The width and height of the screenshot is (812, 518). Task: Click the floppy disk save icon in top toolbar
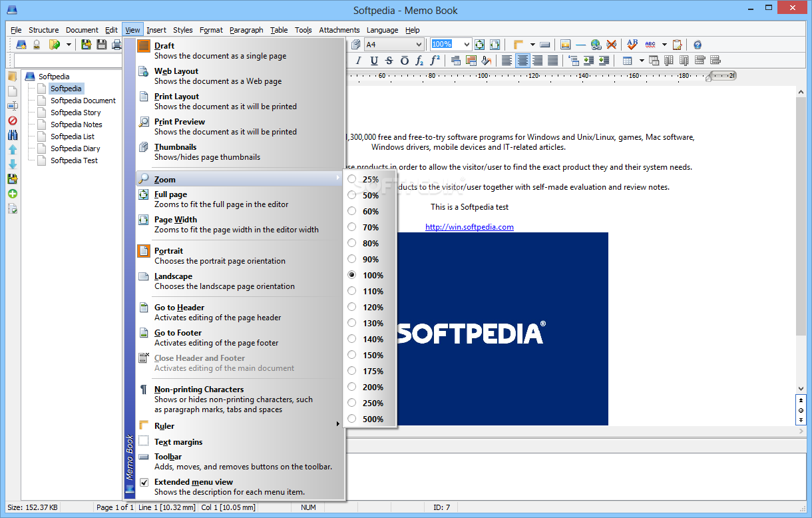102,45
